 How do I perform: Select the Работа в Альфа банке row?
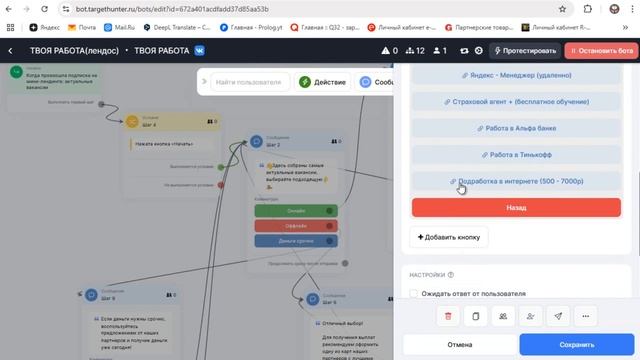[516, 128]
